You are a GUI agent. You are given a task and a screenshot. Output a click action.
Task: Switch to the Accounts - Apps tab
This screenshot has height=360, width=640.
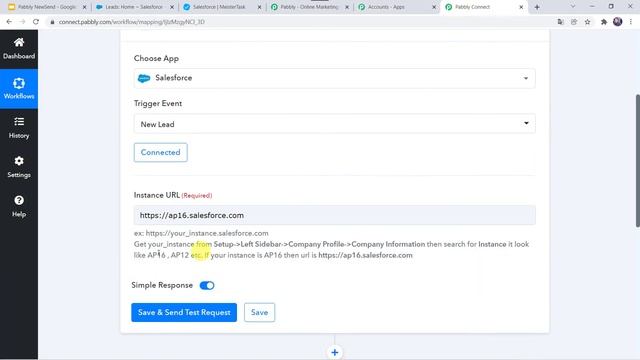(x=396, y=7)
